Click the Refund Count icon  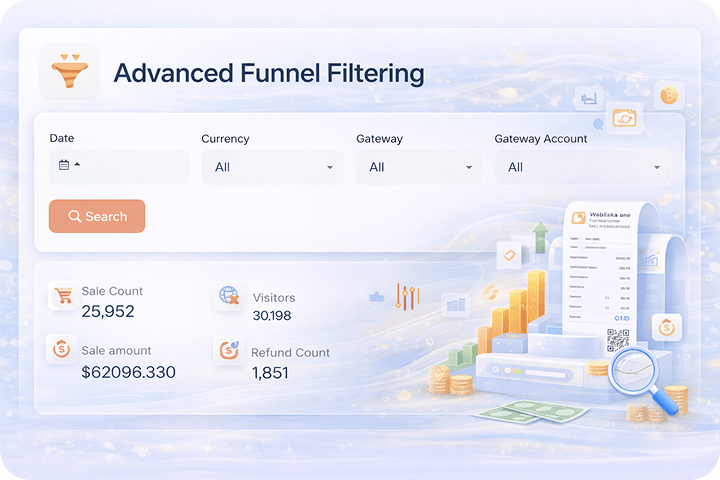tap(229, 350)
